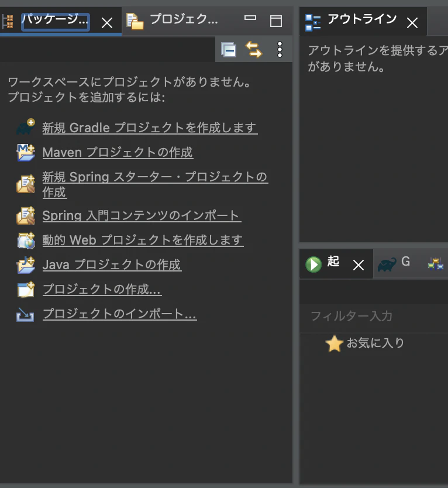
Task: Open Maven プロジェクトの作成 link
Action: (118, 152)
